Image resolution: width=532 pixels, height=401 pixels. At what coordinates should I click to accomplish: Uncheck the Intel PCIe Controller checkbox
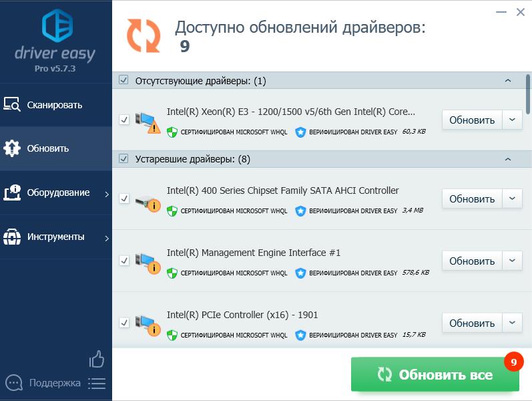tap(123, 323)
